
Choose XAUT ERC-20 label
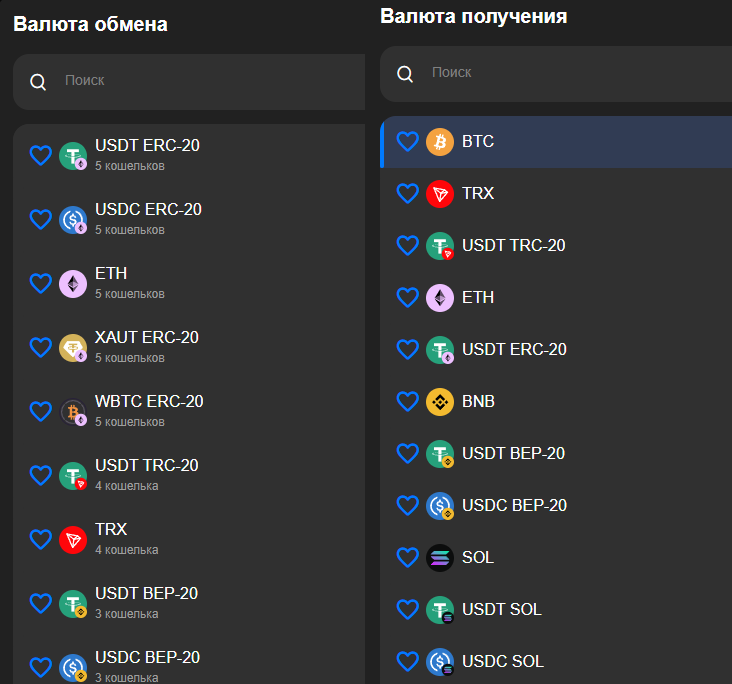tap(147, 337)
